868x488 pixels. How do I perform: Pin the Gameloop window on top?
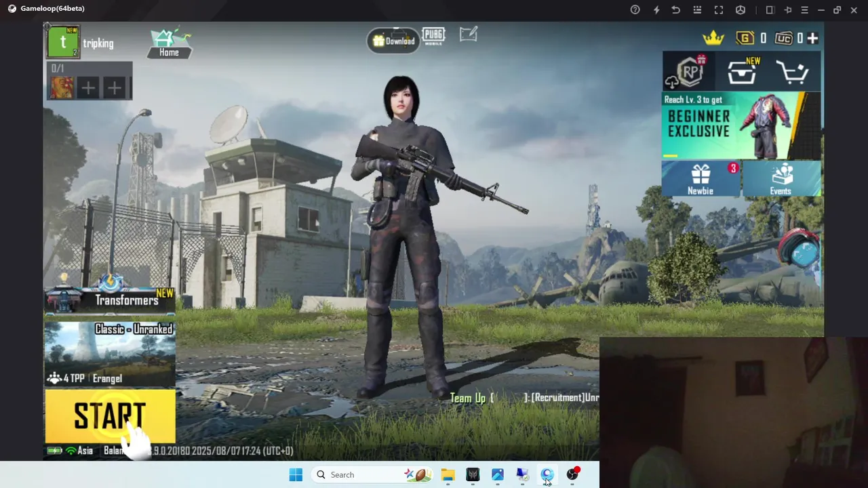click(787, 9)
